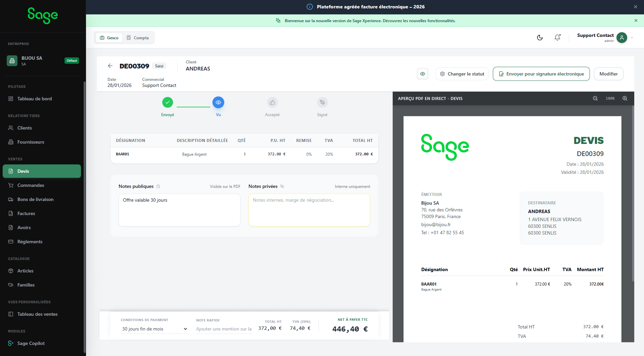The height and width of the screenshot is (356, 644).
Task: Click the Date value 28/01/2026
Action: [x=120, y=85]
